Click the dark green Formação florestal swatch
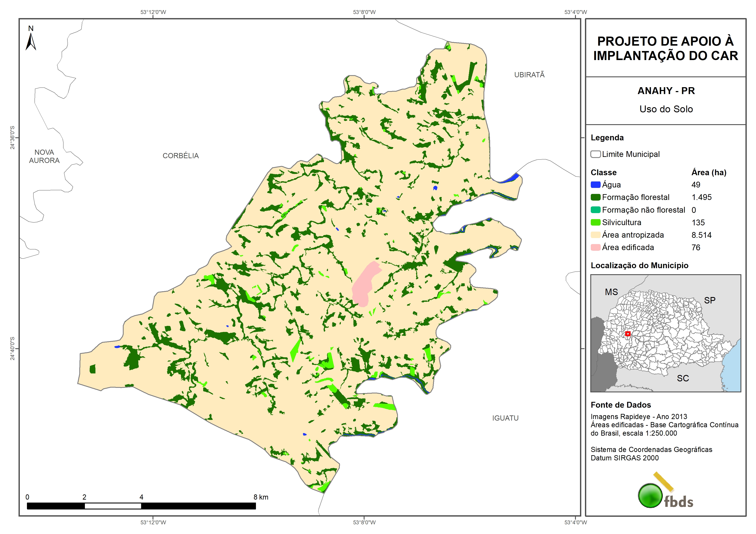Viewport: 756px width, 534px height. click(595, 197)
